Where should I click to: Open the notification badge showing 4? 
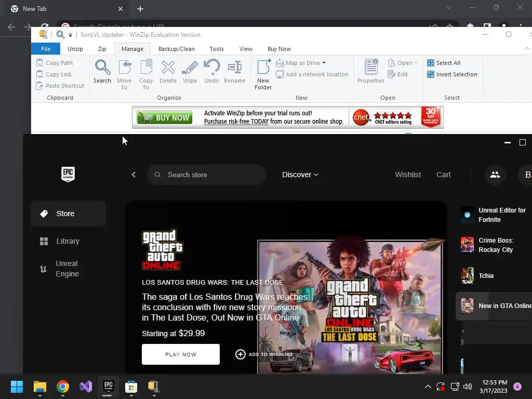click(517, 387)
